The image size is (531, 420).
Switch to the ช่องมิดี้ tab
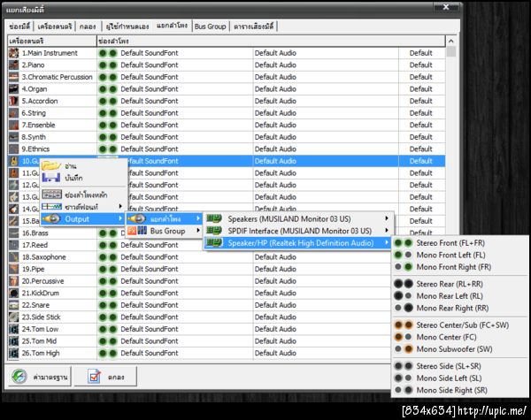click(x=19, y=27)
